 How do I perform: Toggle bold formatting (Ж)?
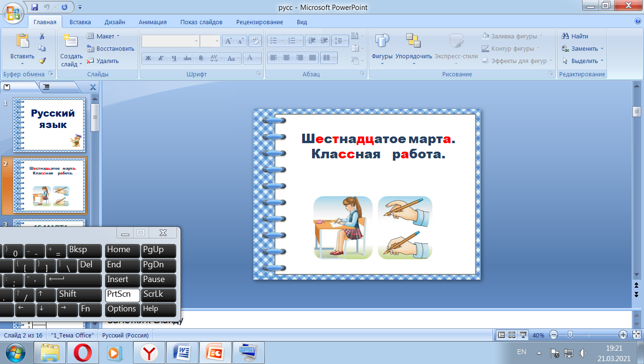(148, 58)
